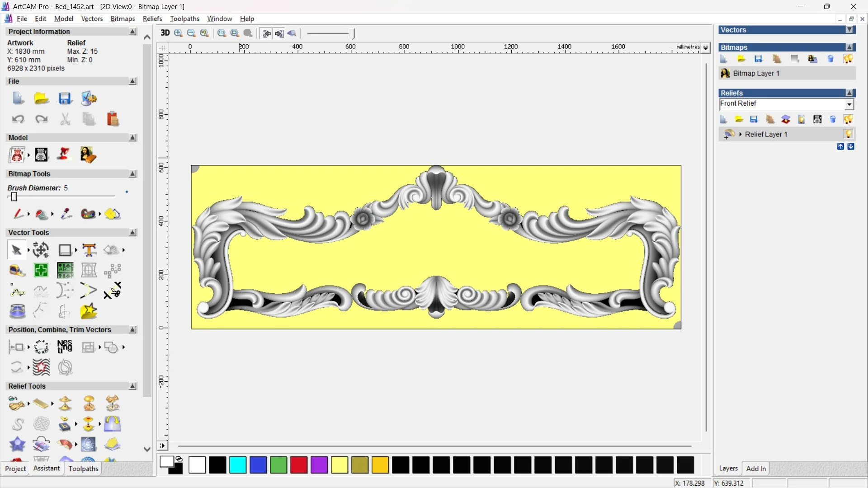The width and height of the screenshot is (868, 488).
Task: Select the cyan color swatch
Action: coord(238,465)
